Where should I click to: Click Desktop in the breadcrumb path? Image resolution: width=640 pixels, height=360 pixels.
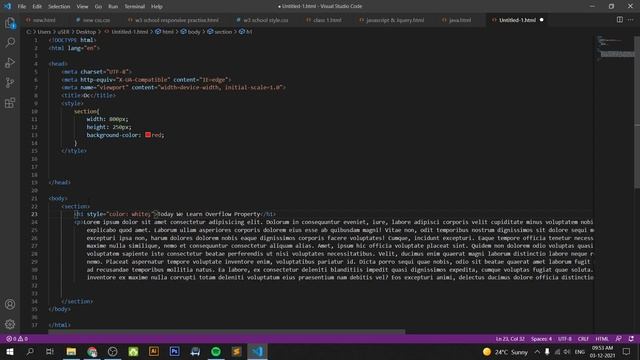coord(86,32)
